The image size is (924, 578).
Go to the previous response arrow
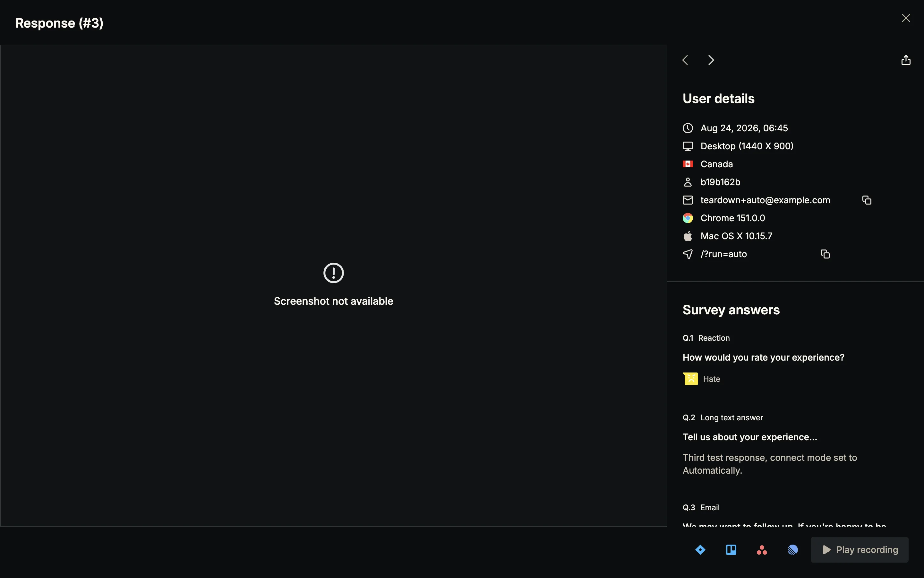click(685, 60)
